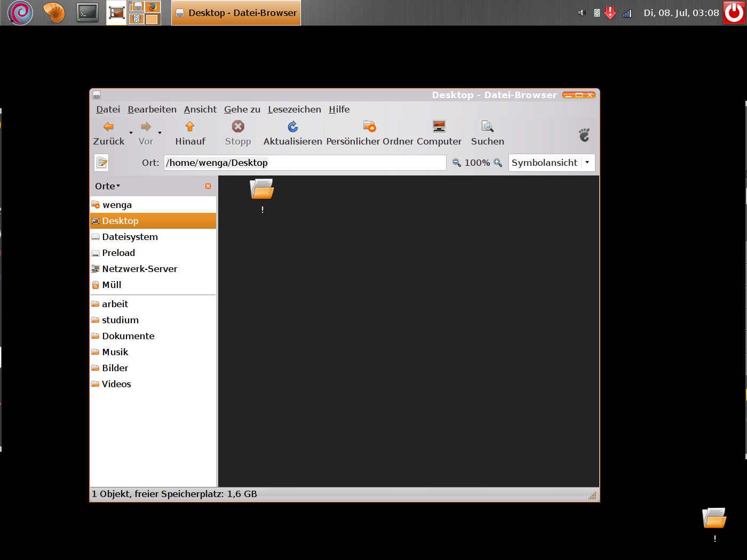Open the Symbolansicht view mode dropdown

click(x=552, y=163)
